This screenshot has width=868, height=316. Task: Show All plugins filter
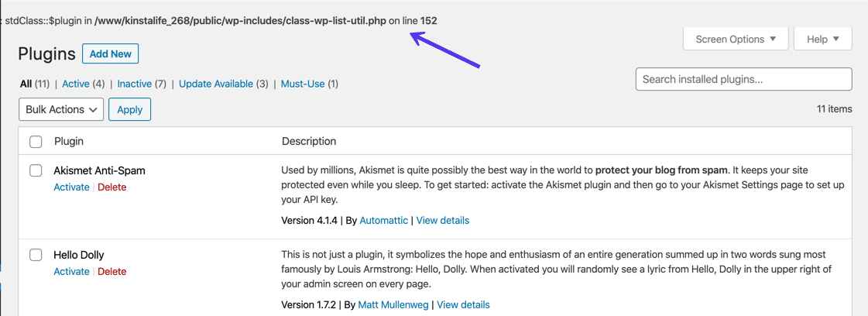pyautogui.click(x=26, y=84)
